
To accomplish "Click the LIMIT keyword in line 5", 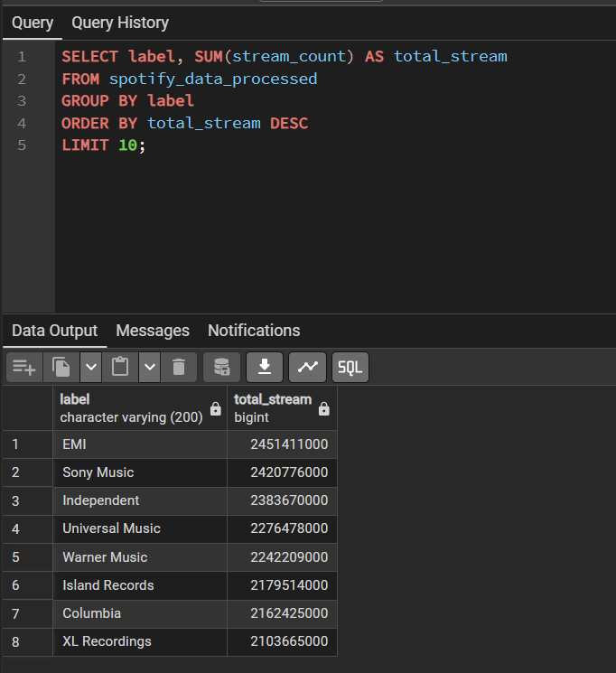I will coord(85,145).
